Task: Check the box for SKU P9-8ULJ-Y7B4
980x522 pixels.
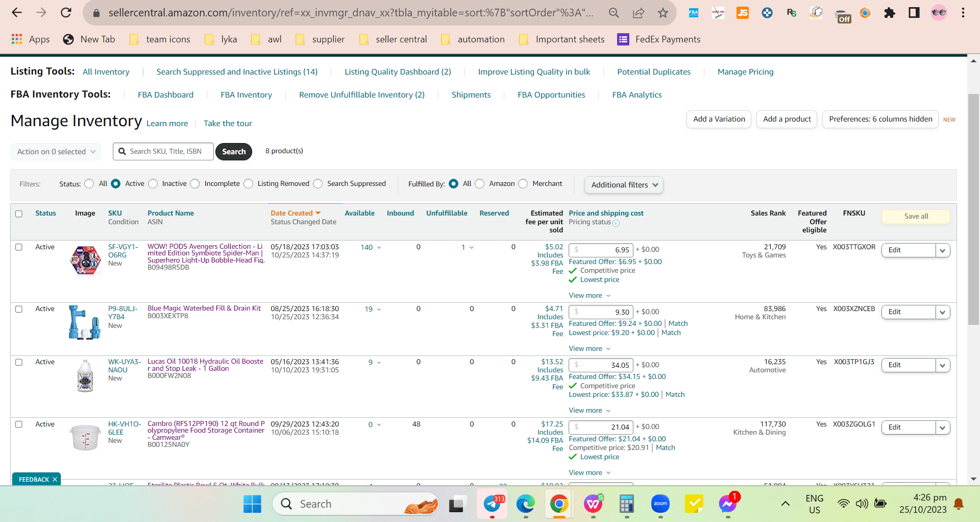Action: point(19,310)
